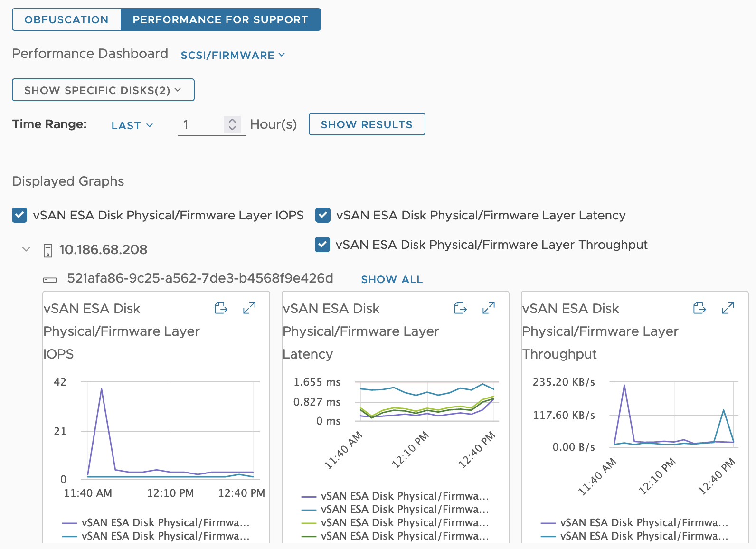The height and width of the screenshot is (549, 756).
Task: Toggle the dark green series in Latency legend
Action: [395, 536]
